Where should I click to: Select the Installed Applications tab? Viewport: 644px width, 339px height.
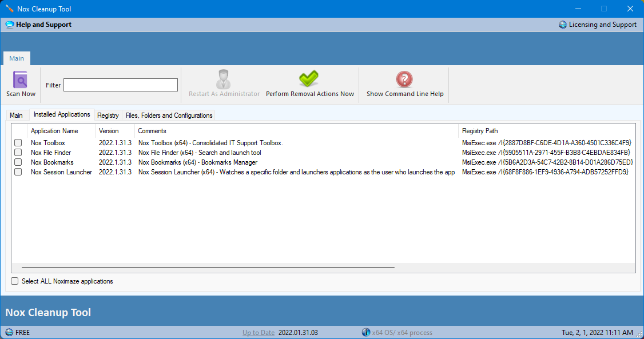point(62,114)
